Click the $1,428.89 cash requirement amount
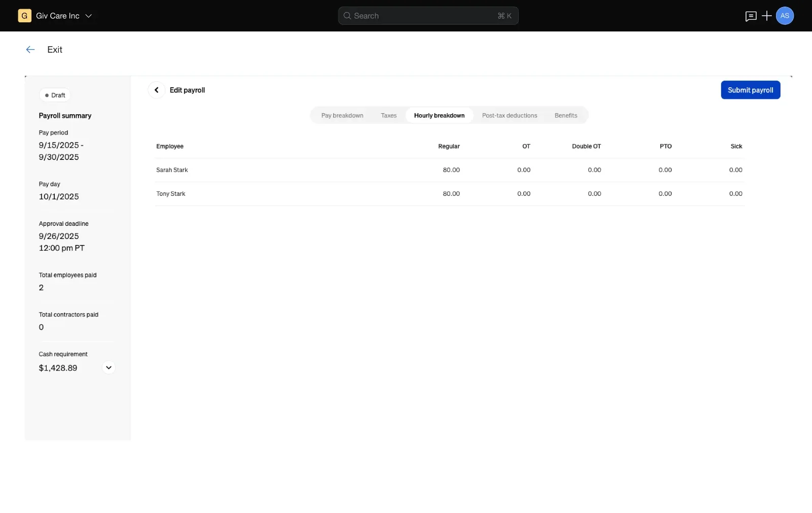812x513 pixels. coord(58,368)
